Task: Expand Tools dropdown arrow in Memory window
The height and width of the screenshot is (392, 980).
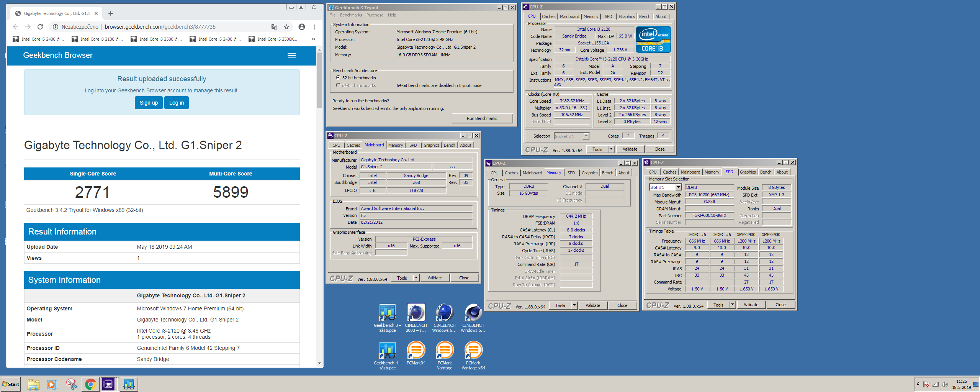Action: pos(574,305)
